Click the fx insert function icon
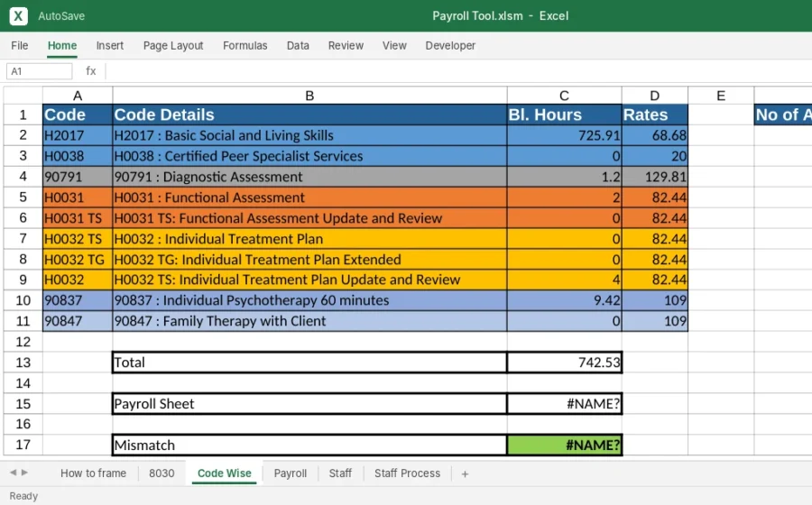 (90, 71)
